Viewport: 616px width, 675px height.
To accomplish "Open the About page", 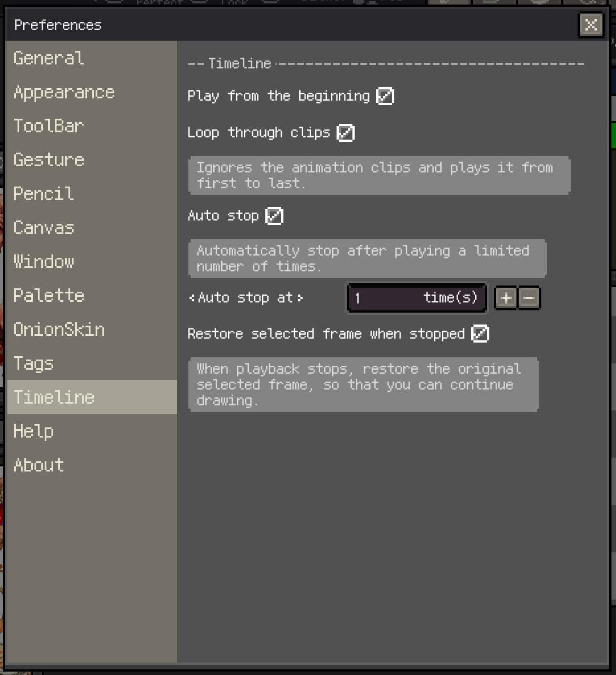I will [38, 465].
